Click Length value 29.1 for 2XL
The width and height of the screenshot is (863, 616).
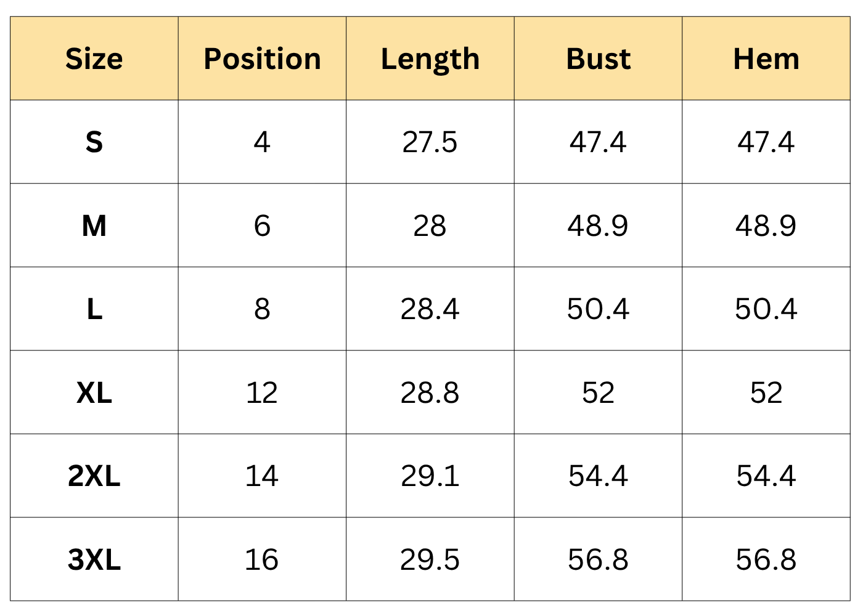tap(430, 476)
